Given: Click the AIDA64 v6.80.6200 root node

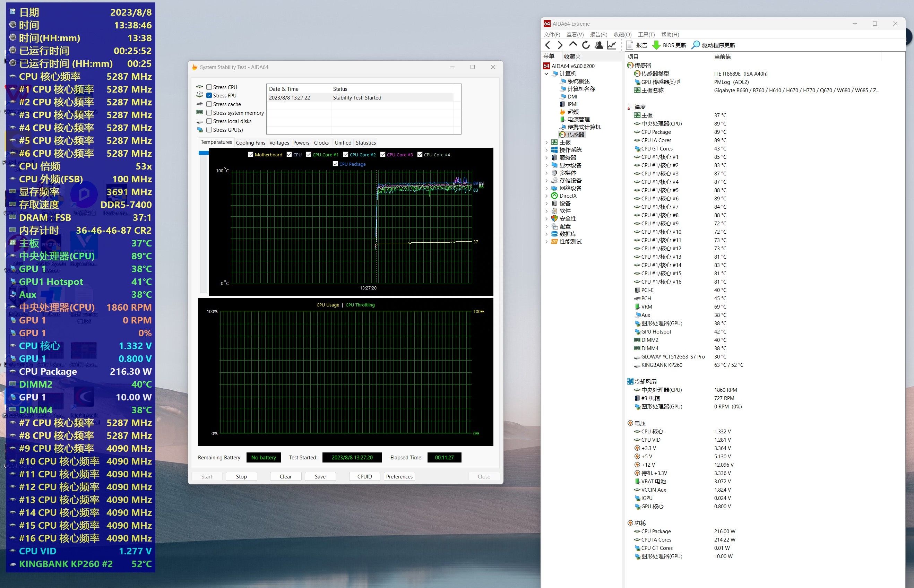Looking at the screenshot, I should [573, 66].
